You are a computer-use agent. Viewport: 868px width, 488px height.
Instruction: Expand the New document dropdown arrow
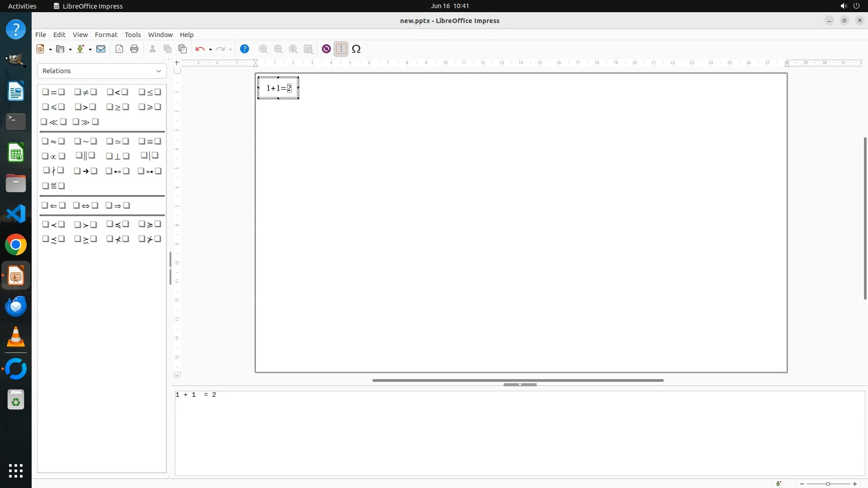coord(50,50)
